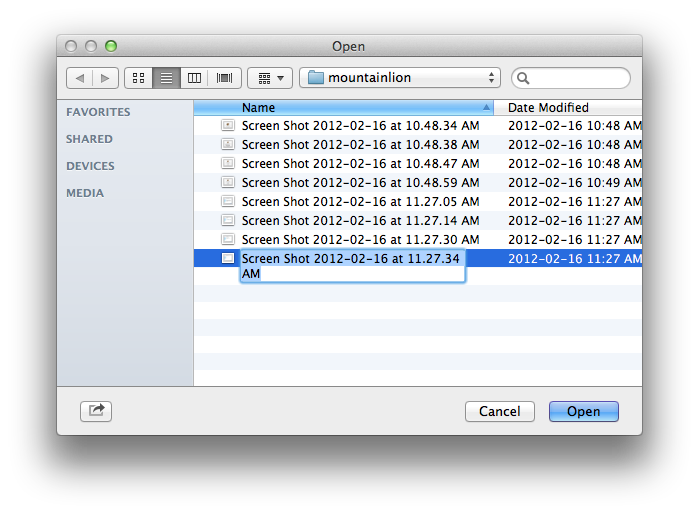Switch to list view
This screenshot has width=699, height=514.
click(166, 78)
